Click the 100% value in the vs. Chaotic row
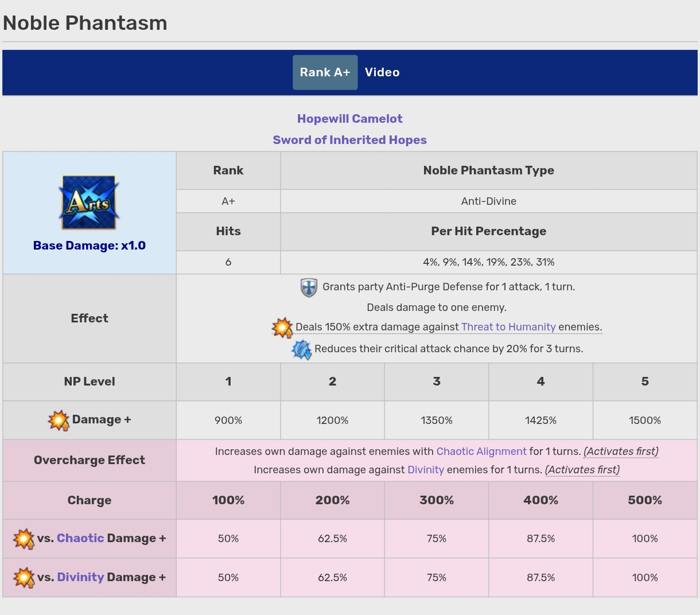 (x=645, y=539)
